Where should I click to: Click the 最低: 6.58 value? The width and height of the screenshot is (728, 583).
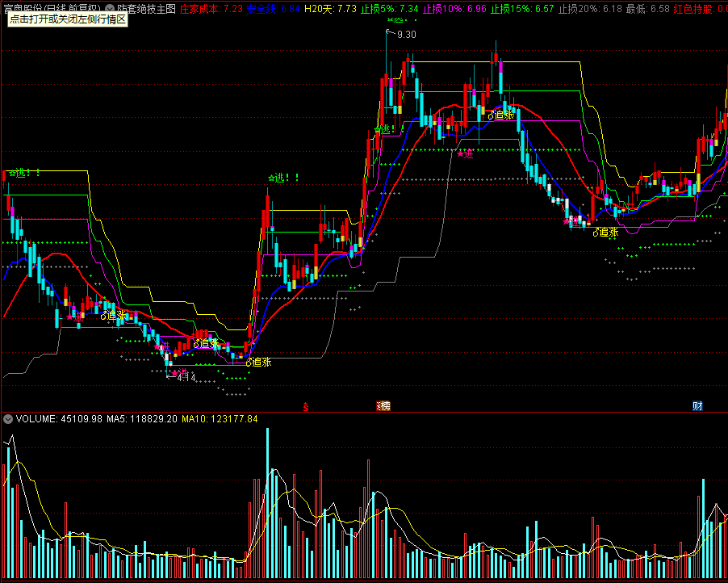647,8
